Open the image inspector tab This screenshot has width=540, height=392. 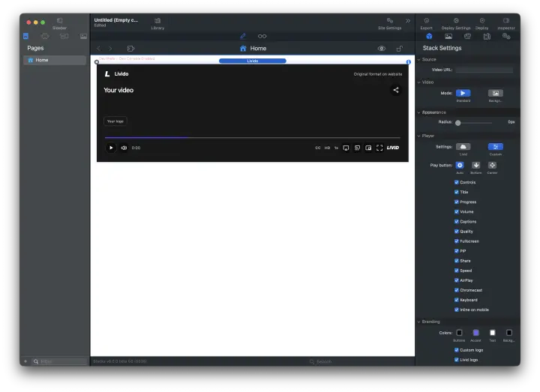(x=448, y=36)
